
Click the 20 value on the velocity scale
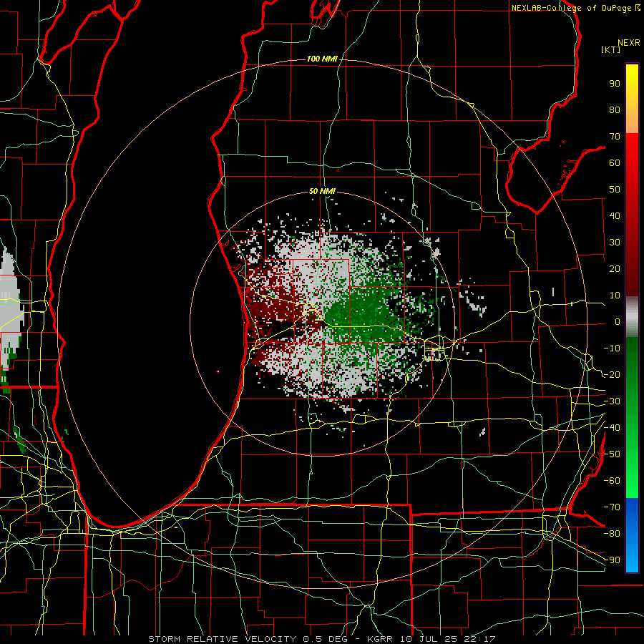[615, 269]
